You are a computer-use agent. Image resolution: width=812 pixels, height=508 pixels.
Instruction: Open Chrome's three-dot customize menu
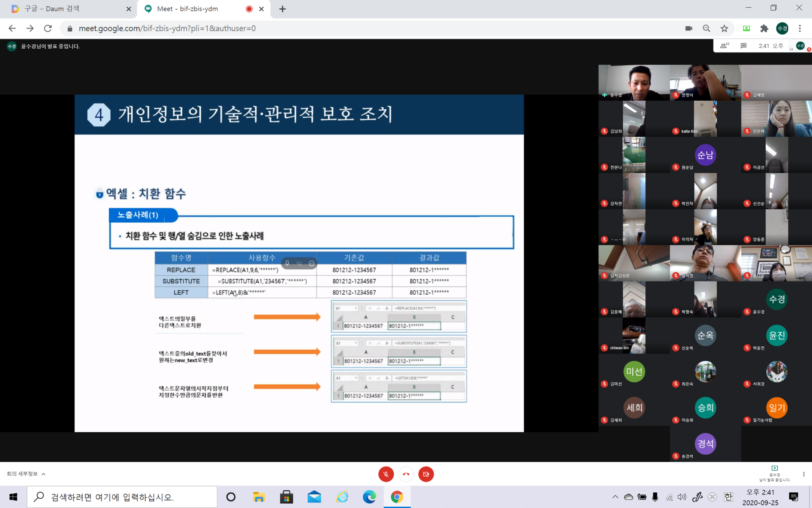800,28
